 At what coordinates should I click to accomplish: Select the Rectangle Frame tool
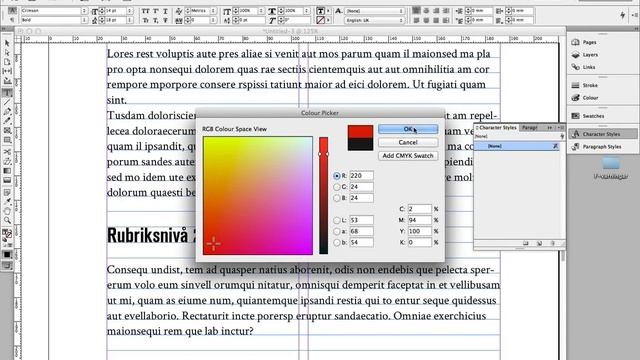[x=7, y=131]
